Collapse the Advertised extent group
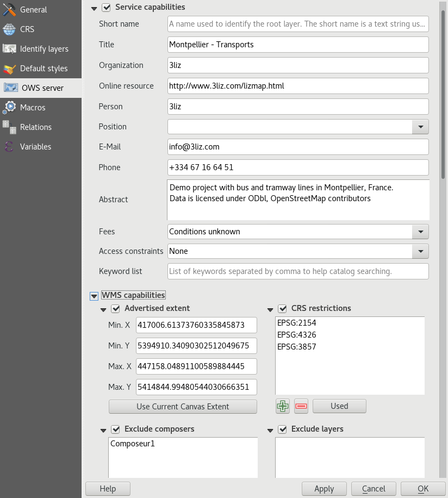Viewport: 448px width, 498px height. (103, 310)
